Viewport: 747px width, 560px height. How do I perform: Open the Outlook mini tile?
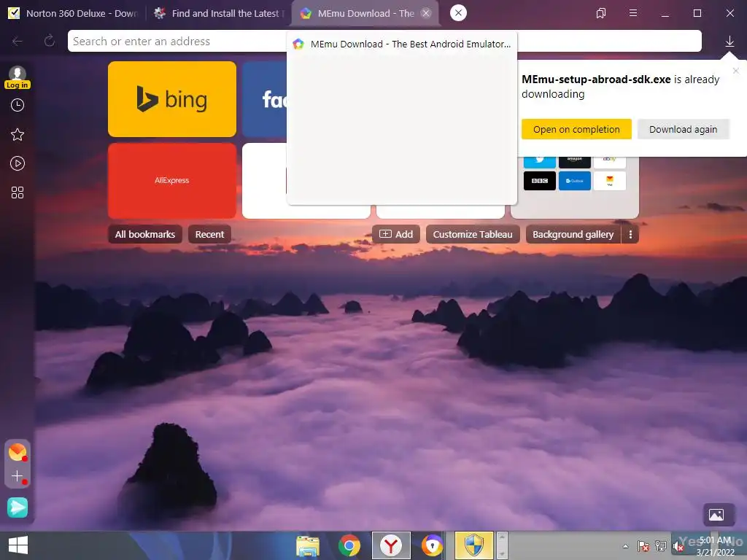point(575,181)
